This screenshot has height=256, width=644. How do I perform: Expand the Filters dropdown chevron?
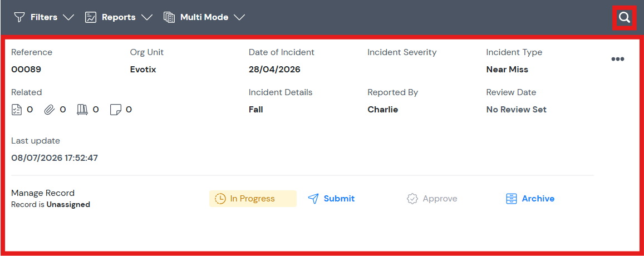click(x=68, y=17)
